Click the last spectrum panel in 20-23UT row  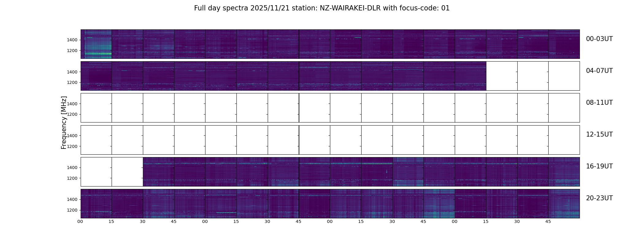564,204
